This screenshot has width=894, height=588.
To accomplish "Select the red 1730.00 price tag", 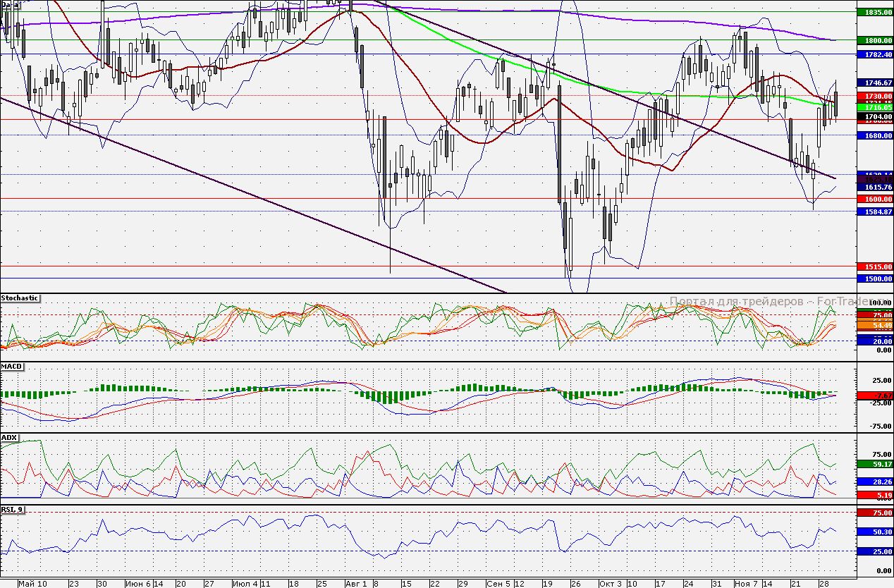I will pos(874,96).
